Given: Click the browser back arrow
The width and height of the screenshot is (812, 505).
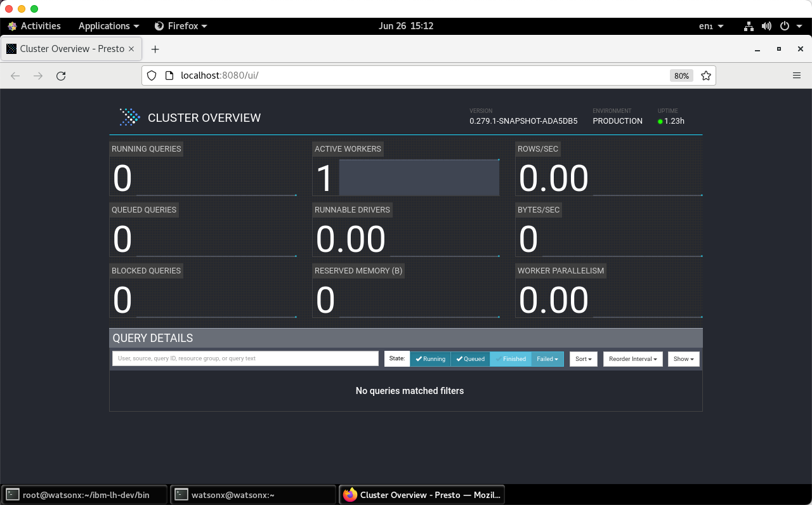Looking at the screenshot, I should tap(15, 75).
